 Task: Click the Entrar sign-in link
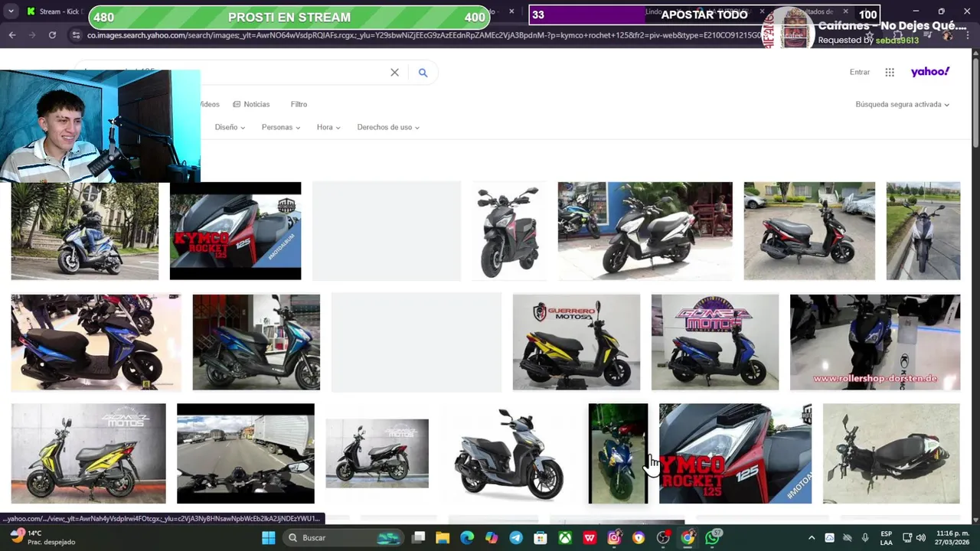[x=860, y=72]
